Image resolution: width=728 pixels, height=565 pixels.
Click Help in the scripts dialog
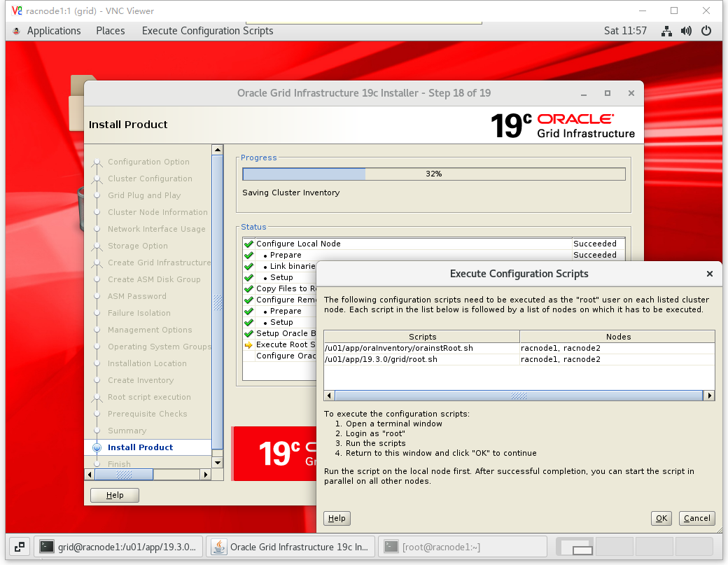point(337,518)
